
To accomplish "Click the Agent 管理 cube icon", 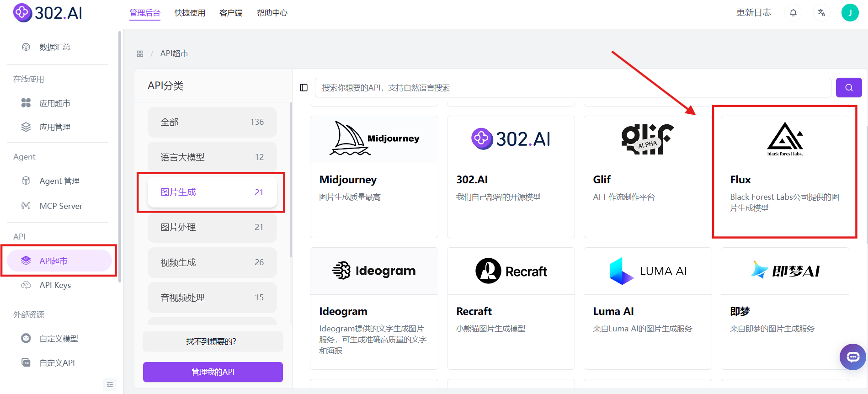I will 26,181.
